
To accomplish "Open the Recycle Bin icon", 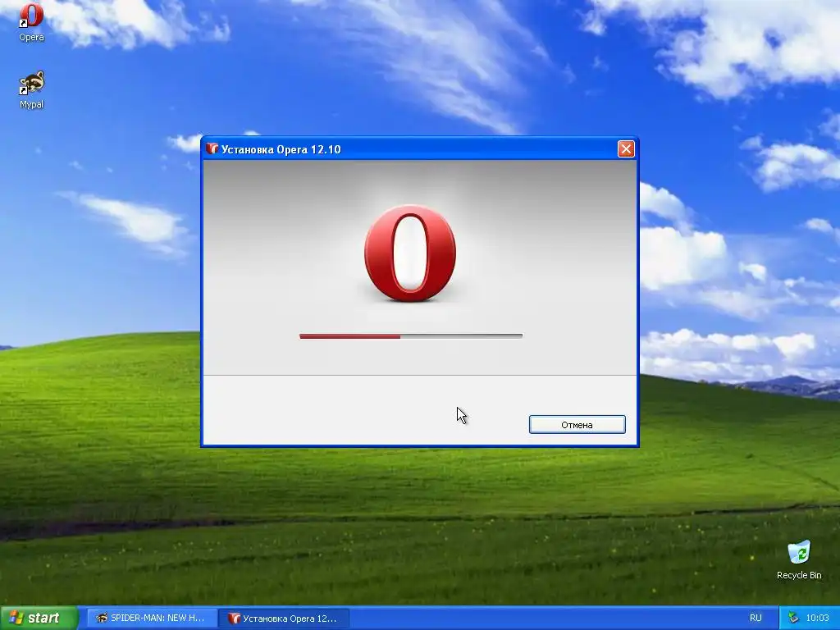I will [799, 559].
